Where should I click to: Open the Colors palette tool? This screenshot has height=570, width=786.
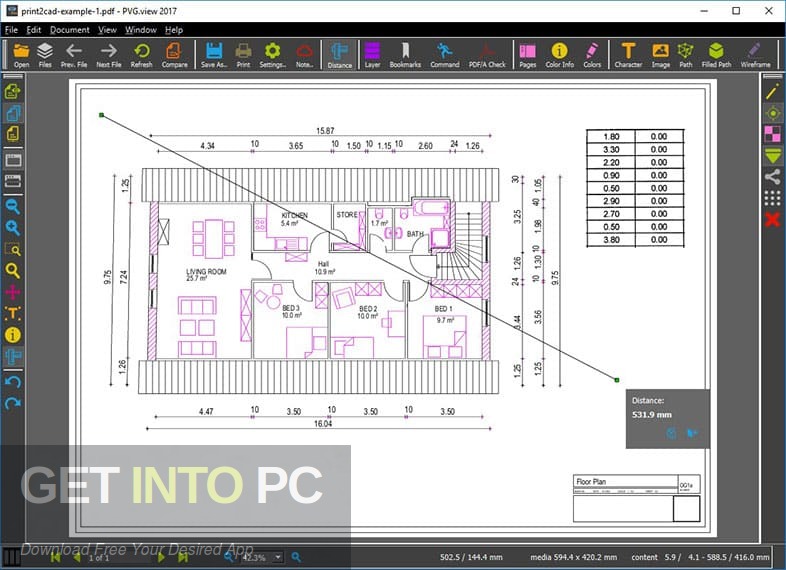592,54
